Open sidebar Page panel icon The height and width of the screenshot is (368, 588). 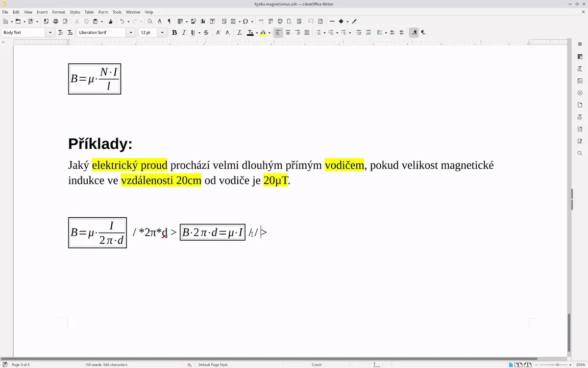580,105
